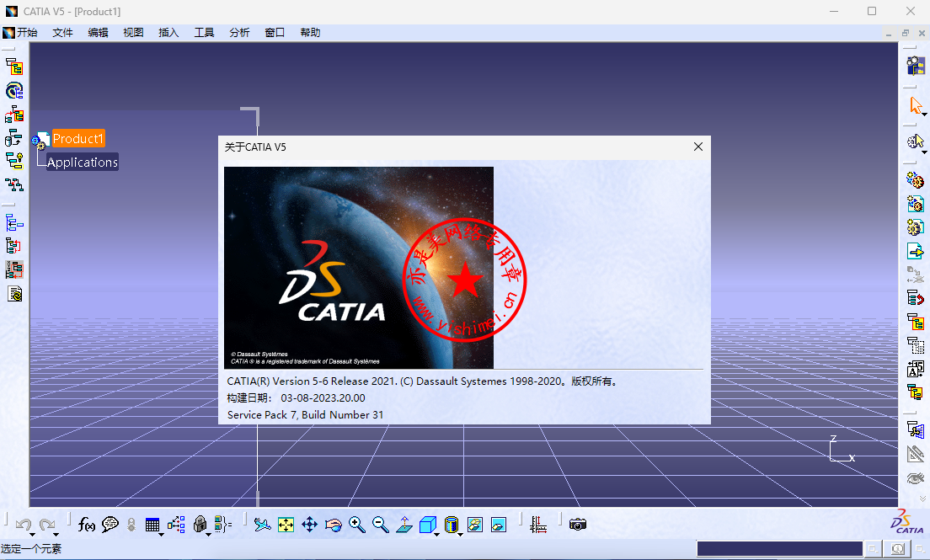The width and height of the screenshot is (930, 560).
Task: Click the DS CATIA logo at bottom right
Action: tap(907, 521)
